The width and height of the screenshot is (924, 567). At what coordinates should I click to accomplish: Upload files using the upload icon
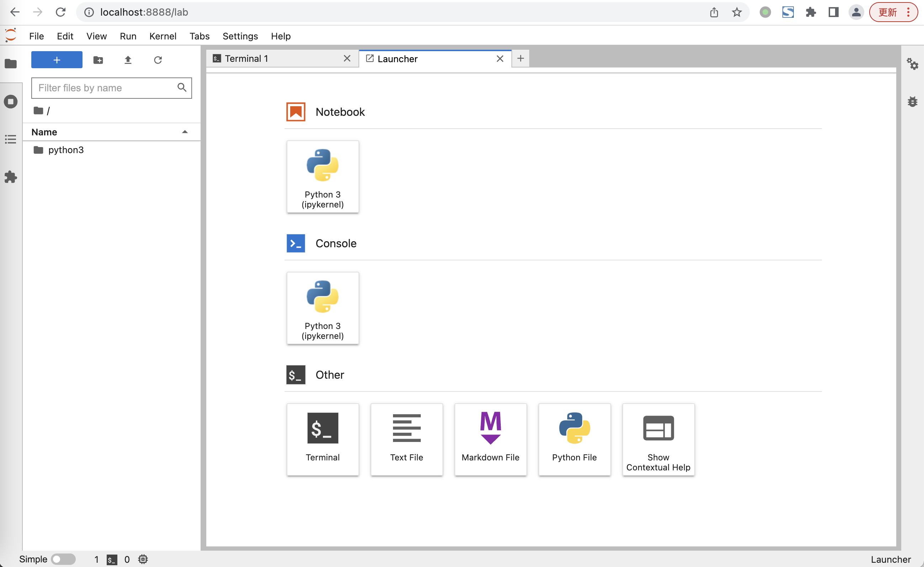[128, 60]
